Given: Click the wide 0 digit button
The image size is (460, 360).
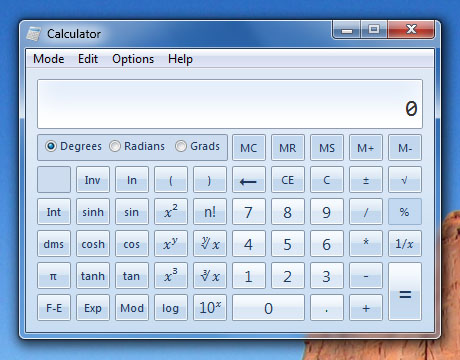Looking at the screenshot, I should (x=268, y=308).
